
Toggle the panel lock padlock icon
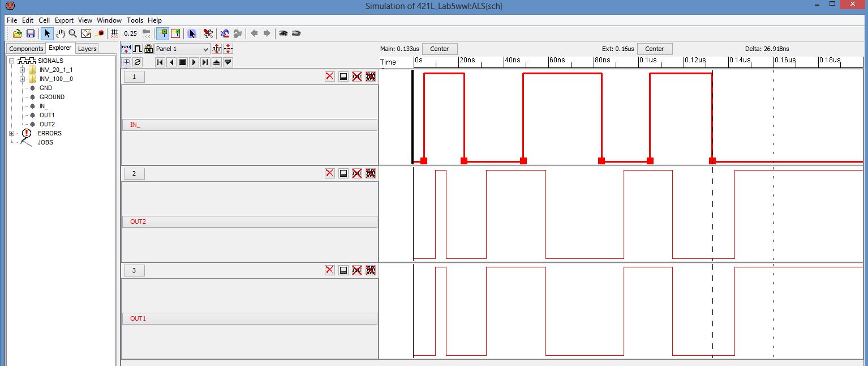(x=149, y=49)
